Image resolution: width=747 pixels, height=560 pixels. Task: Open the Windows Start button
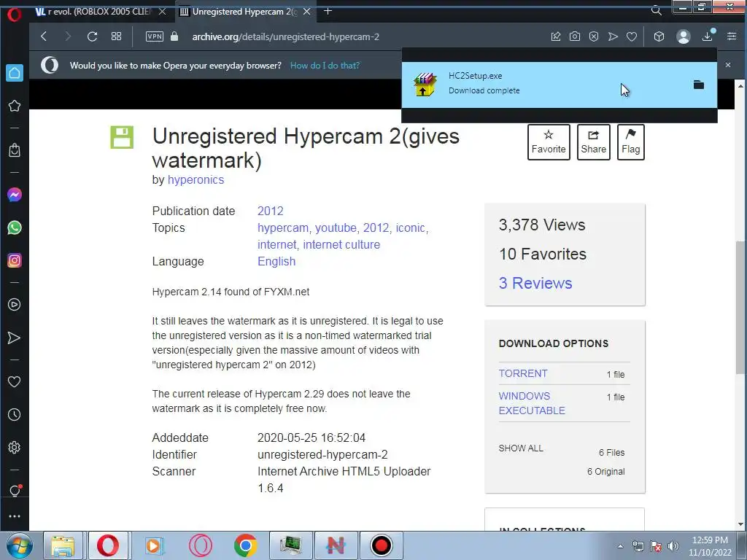[20, 545]
